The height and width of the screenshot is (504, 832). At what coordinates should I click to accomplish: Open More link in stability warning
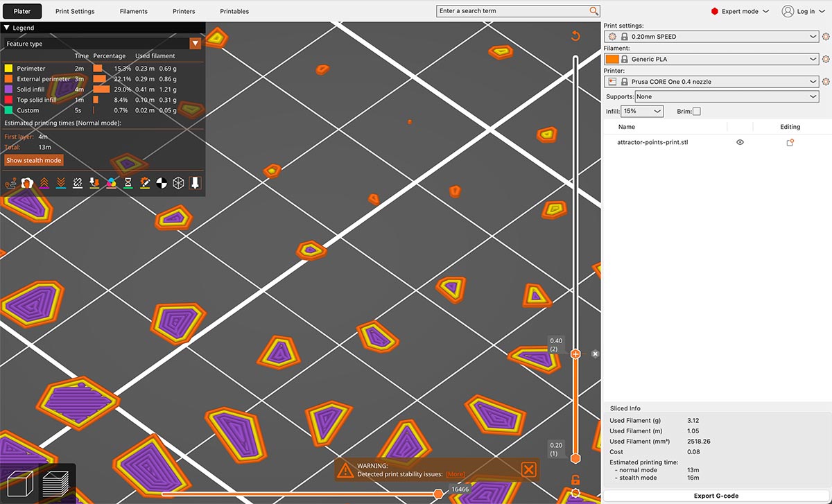455,475
